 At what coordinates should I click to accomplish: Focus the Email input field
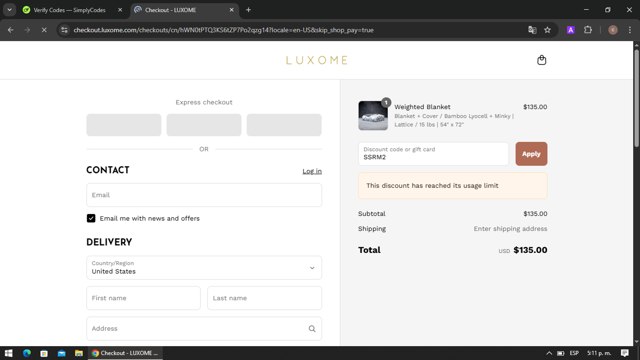204,195
